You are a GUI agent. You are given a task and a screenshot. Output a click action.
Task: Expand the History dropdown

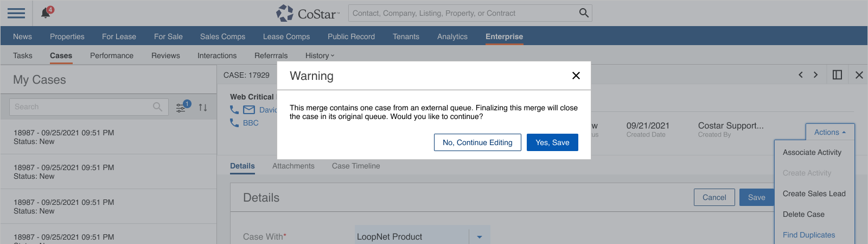(x=320, y=55)
